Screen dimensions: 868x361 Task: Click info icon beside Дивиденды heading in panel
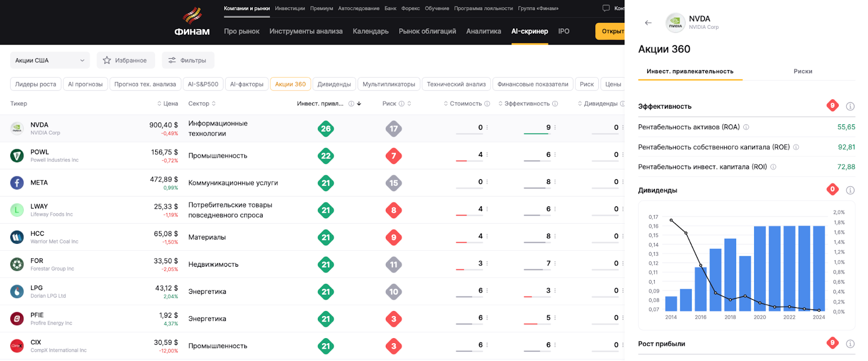tap(850, 190)
